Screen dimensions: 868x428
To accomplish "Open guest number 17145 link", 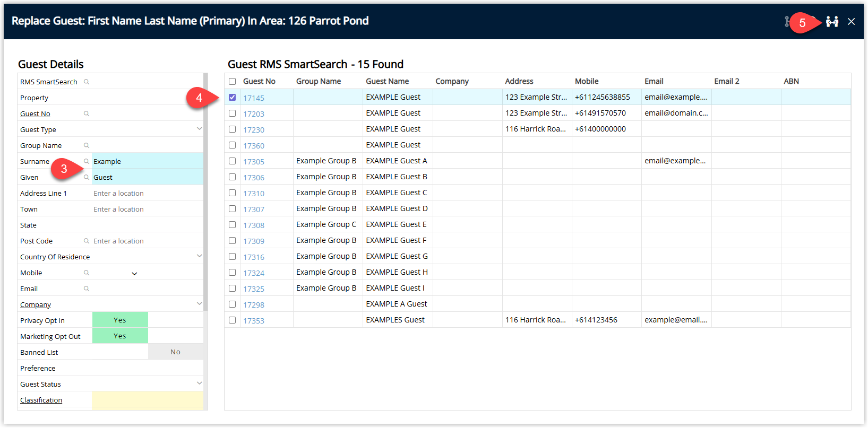I will pyautogui.click(x=254, y=98).
